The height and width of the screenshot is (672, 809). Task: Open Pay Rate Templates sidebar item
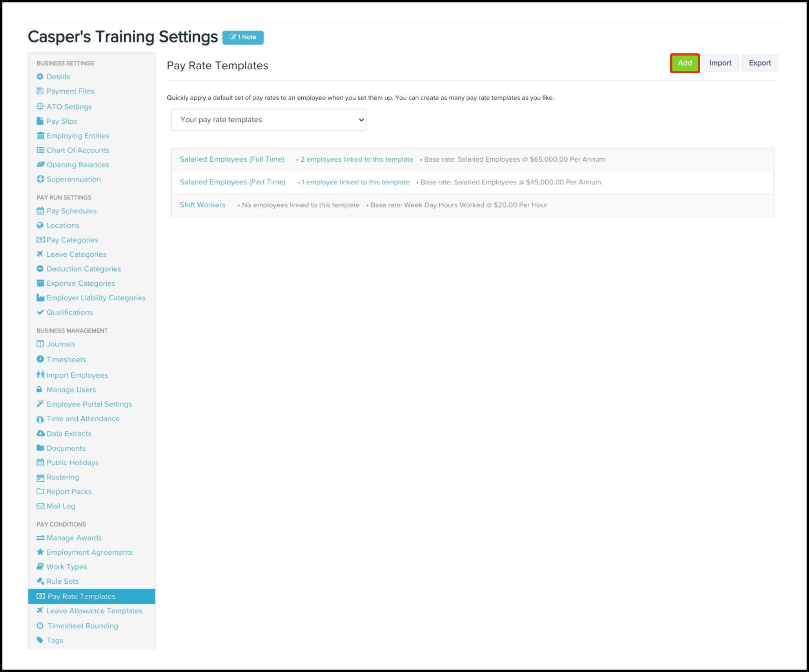(81, 596)
